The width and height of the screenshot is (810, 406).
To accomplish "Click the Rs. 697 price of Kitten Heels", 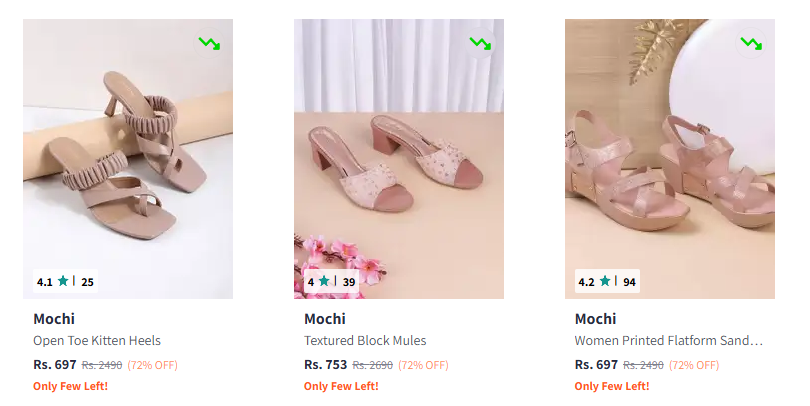I will [54, 365].
